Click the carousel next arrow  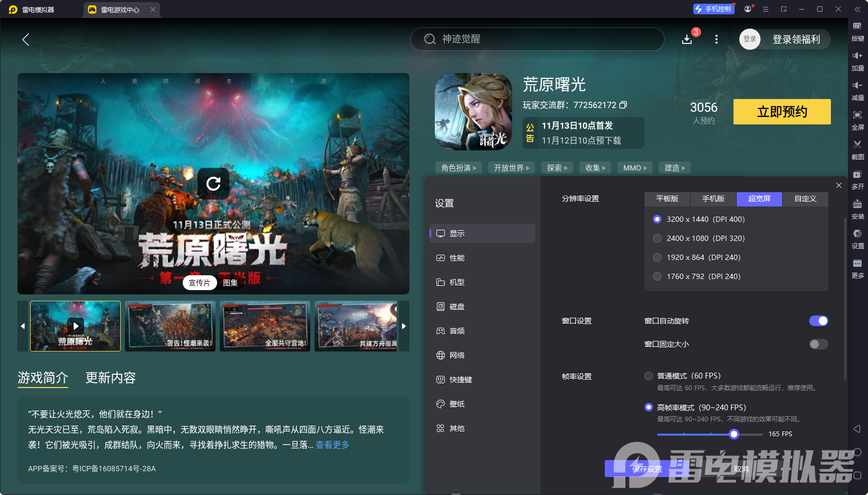[404, 326]
